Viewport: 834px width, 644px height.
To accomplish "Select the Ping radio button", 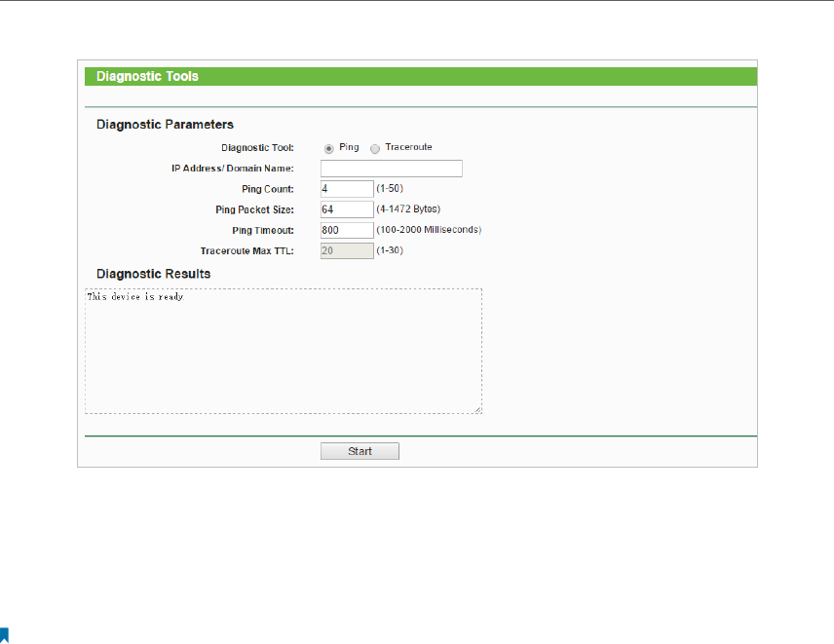I will pos(328,149).
